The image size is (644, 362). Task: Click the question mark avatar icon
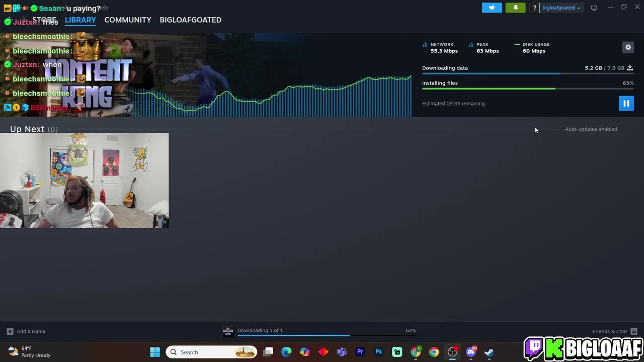534,8
